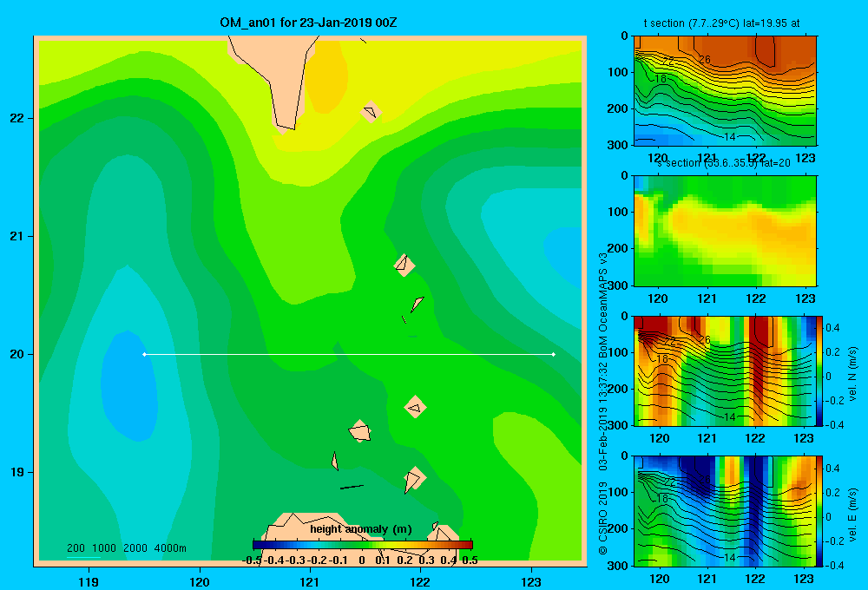Click the '26' contour label in temperature section
The width and height of the screenshot is (868, 590).
(x=704, y=59)
